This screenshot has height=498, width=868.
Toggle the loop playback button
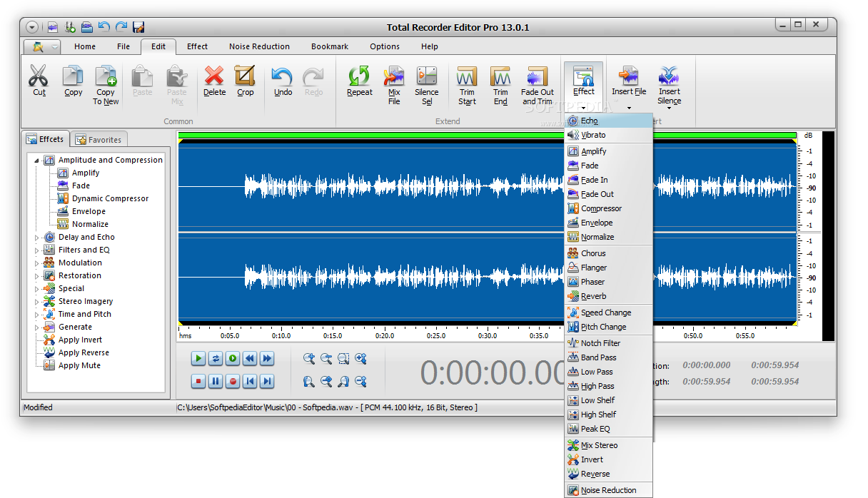216,358
